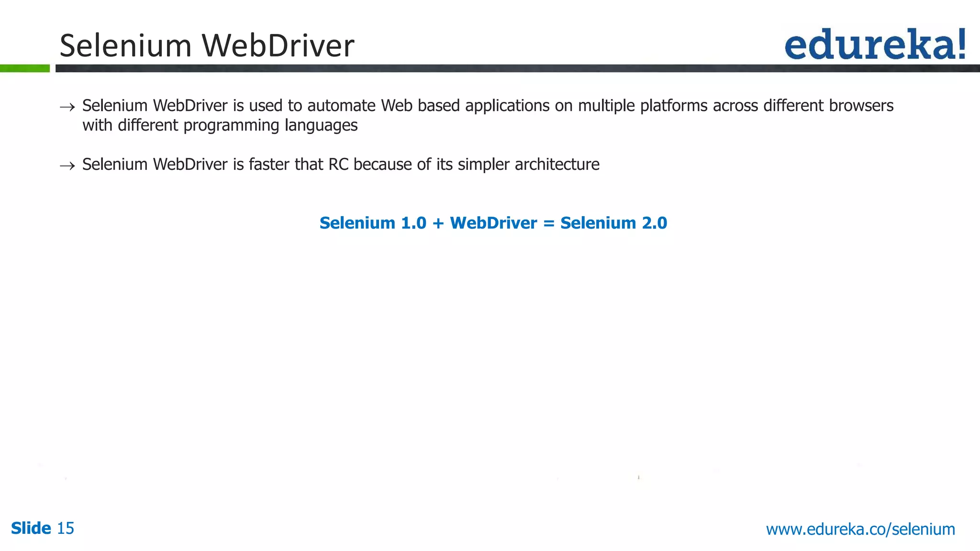The height and width of the screenshot is (551, 980).
Task: Select 'Selenium 1.0' in the blue equation
Action: coord(373,223)
